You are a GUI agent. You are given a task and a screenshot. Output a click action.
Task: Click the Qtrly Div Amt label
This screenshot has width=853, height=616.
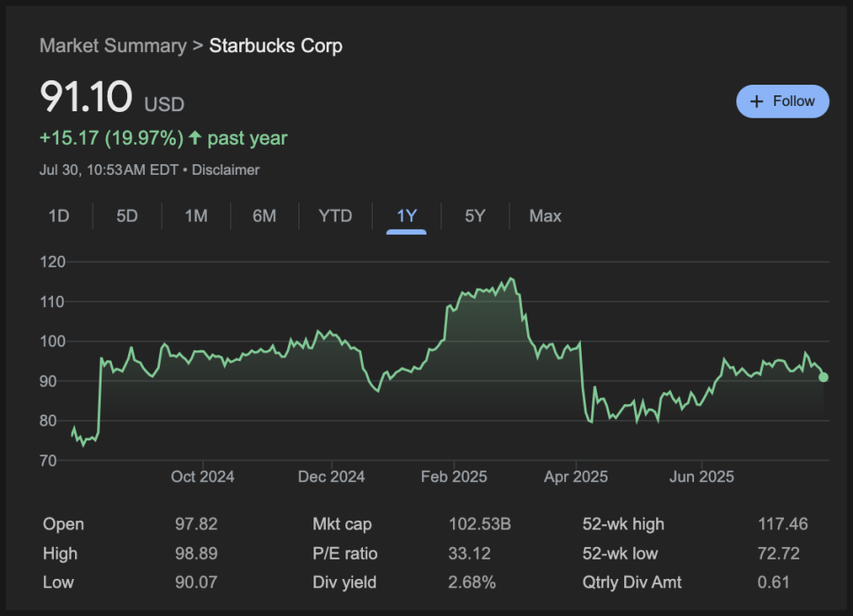[631, 582]
